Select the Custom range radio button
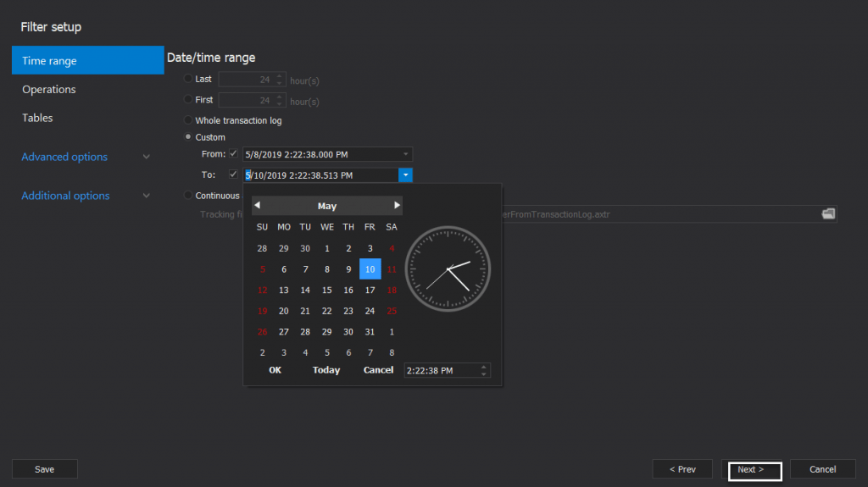This screenshot has width=868, height=487. 188,136
